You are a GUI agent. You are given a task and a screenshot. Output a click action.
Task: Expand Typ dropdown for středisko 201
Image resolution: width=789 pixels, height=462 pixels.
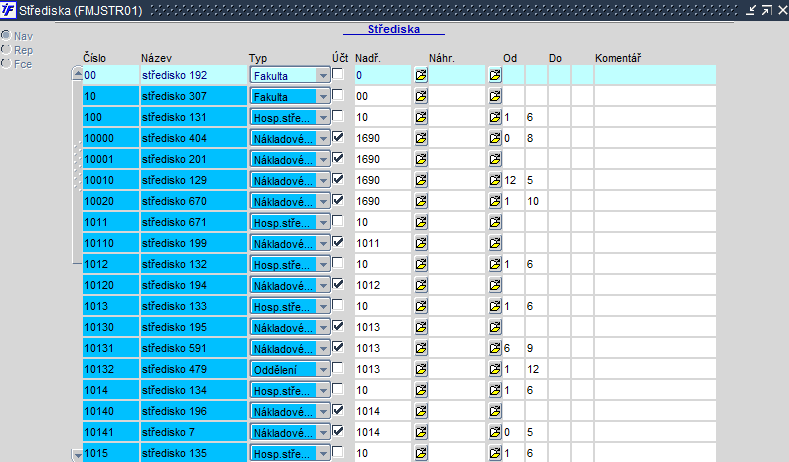click(x=323, y=160)
